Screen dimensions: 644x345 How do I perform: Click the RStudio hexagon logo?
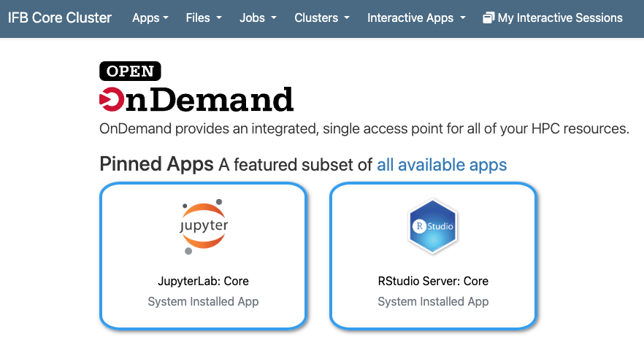click(x=433, y=227)
